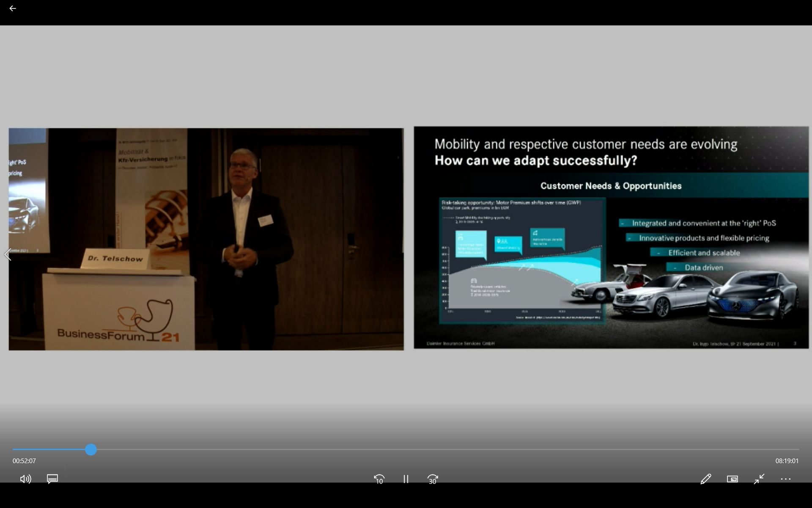Click the speaker video frame
The height and width of the screenshot is (508, 812).
pos(206,239)
